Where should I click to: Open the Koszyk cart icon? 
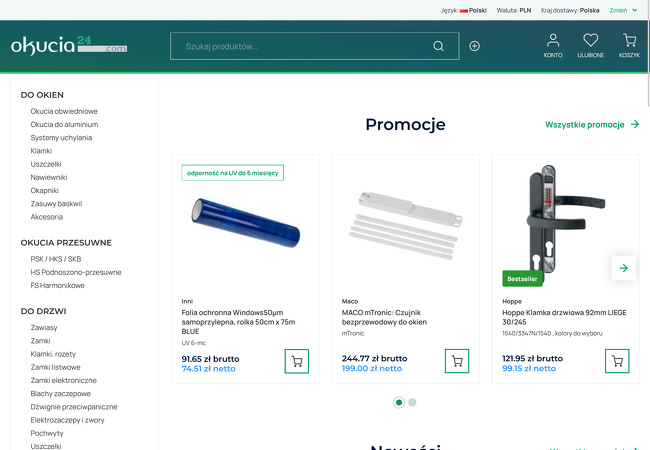tap(629, 46)
